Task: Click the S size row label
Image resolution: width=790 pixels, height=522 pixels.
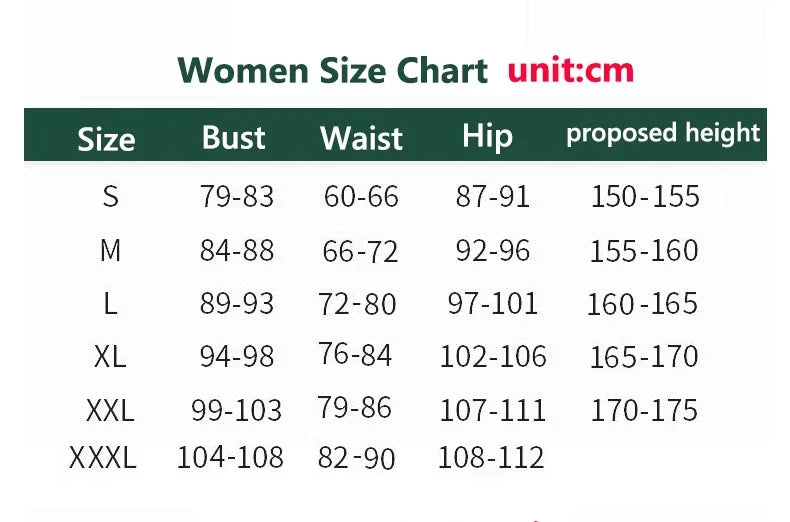Action: pyautogui.click(x=111, y=196)
